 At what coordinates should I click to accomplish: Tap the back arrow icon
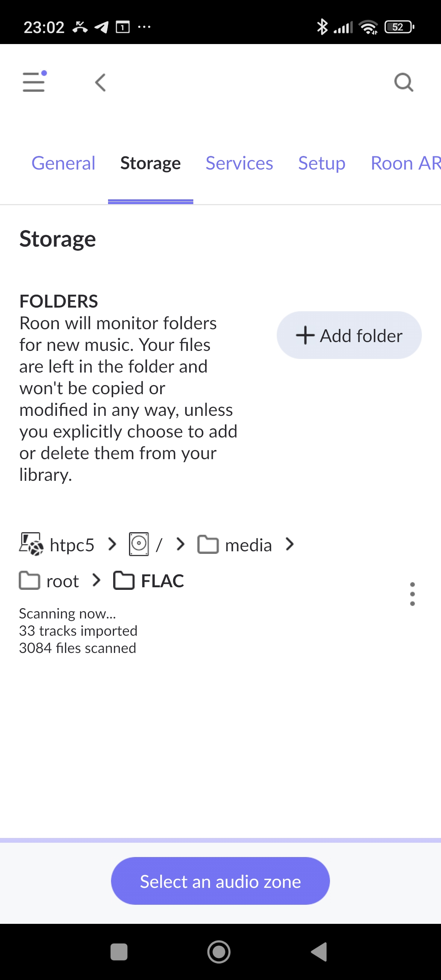[x=101, y=83]
